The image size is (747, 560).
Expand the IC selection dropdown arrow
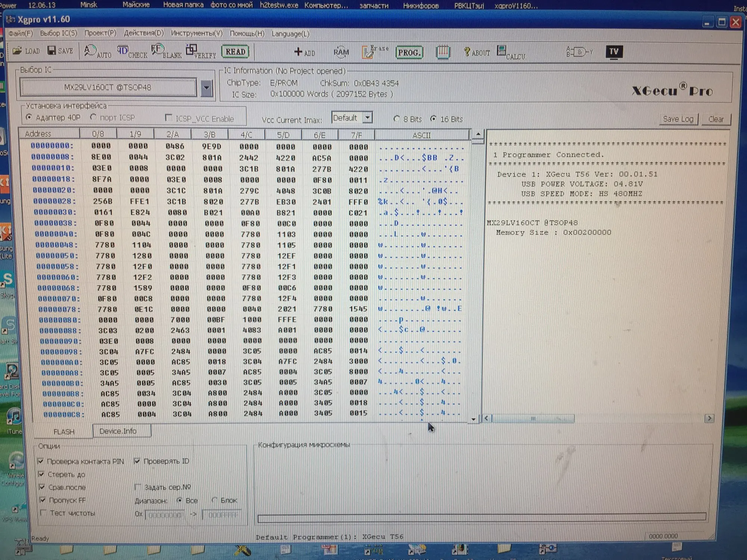pos(206,88)
